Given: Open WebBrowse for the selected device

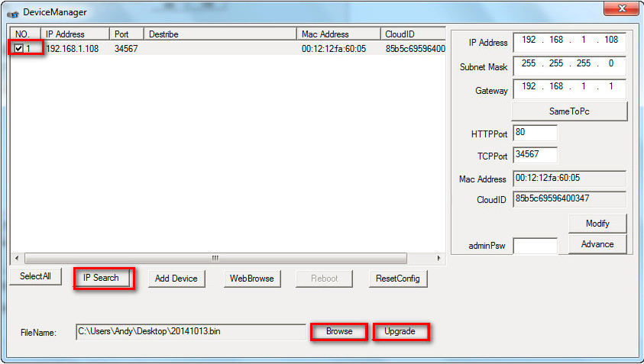Looking at the screenshot, I should [251, 279].
